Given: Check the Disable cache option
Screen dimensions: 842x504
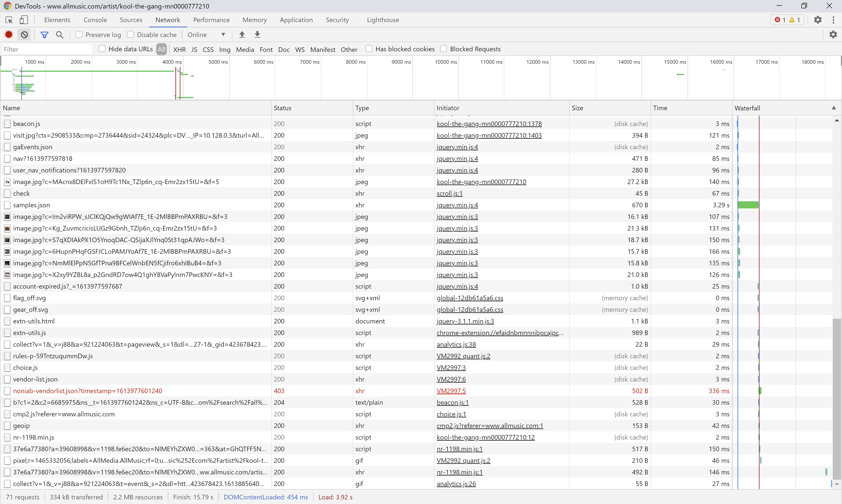Looking at the screenshot, I should (130, 34).
